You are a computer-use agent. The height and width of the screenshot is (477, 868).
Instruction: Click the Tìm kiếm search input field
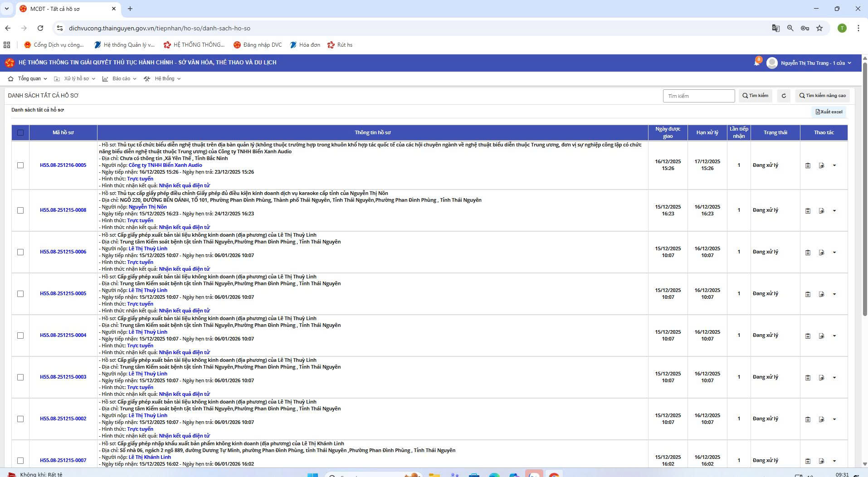pyautogui.click(x=698, y=96)
